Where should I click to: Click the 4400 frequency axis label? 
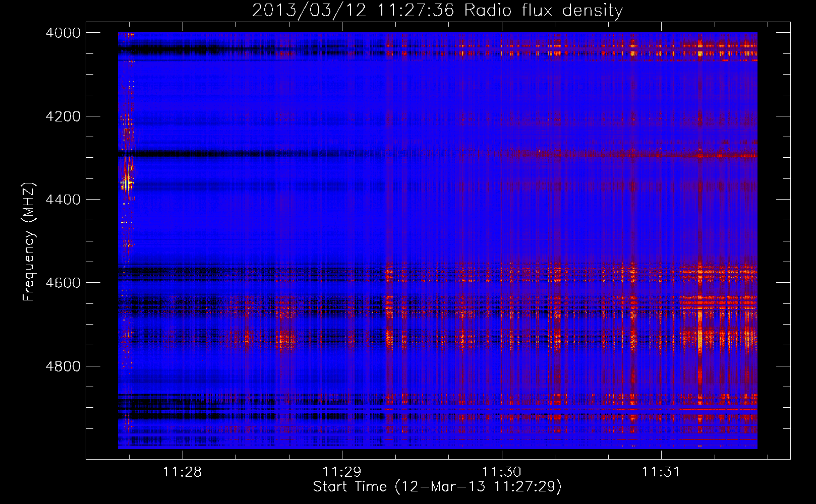(63, 200)
